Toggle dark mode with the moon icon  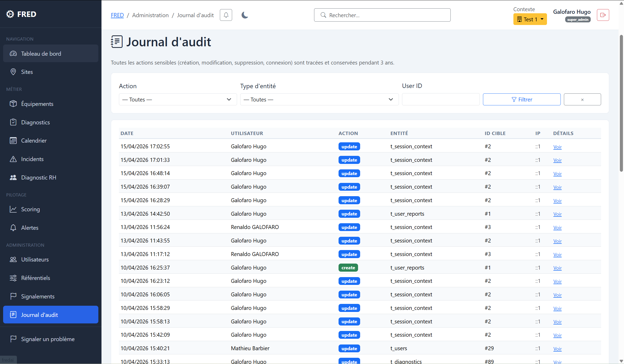click(245, 15)
